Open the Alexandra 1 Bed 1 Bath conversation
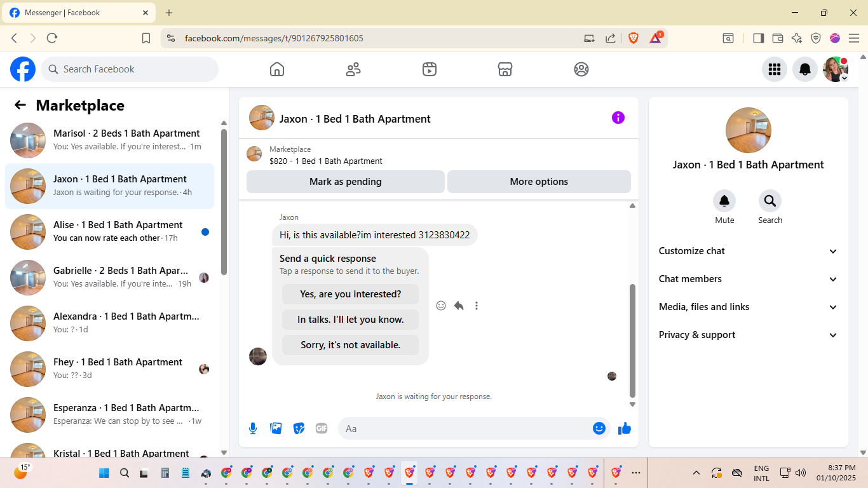Viewport: 868px width, 488px height. tap(110, 323)
